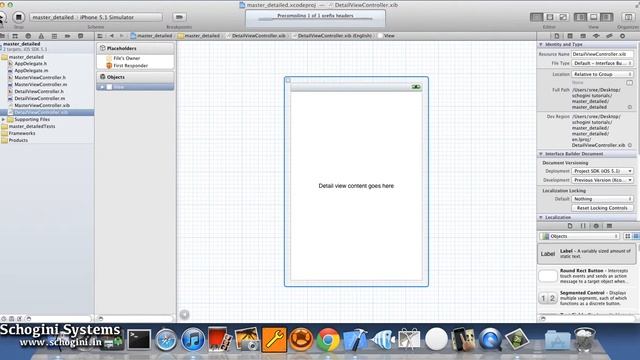Select DetailViewController.xib (English) in the jump bar
Screen dimensions: 640x360
[x=332, y=36]
